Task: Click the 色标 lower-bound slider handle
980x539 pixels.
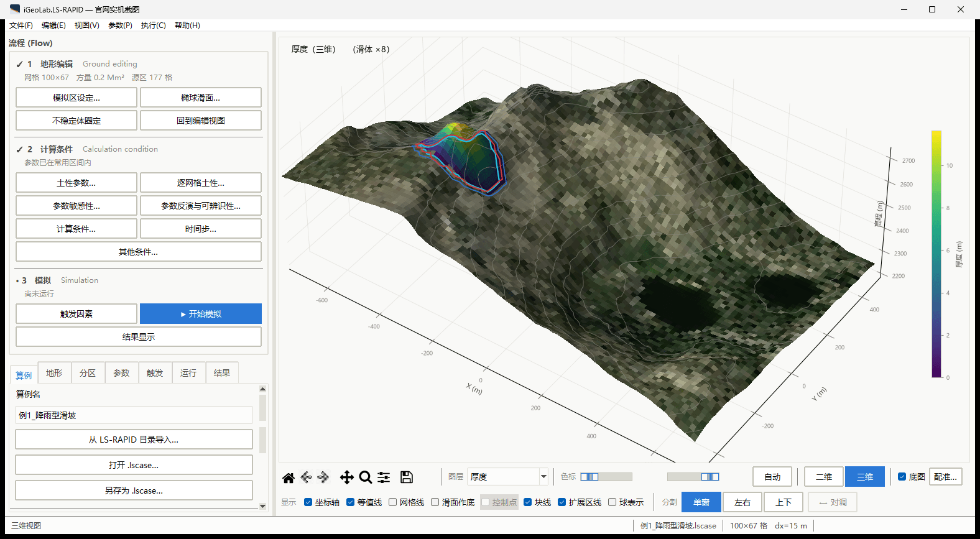Action: pos(589,477)
